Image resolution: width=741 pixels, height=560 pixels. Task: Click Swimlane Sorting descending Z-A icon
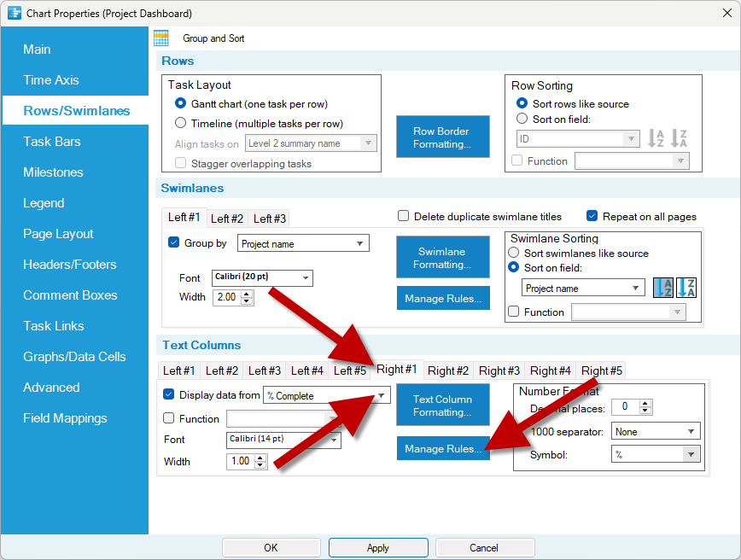tap(686, 288)
